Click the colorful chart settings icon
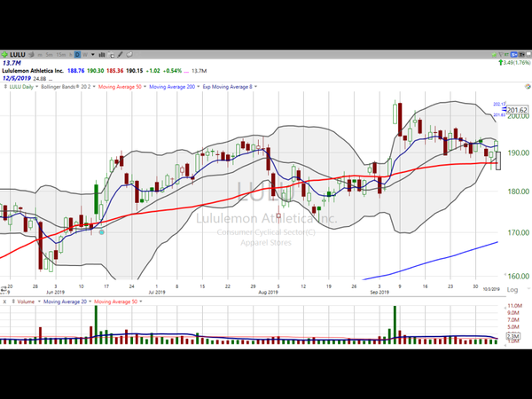This screenshot has width=532, height=399. tap(528, 87)
